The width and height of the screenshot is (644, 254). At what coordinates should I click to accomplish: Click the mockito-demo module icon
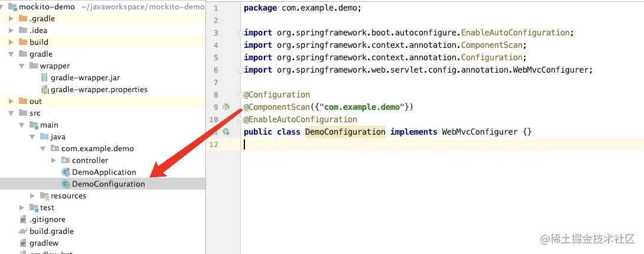[x=12, y=7]
